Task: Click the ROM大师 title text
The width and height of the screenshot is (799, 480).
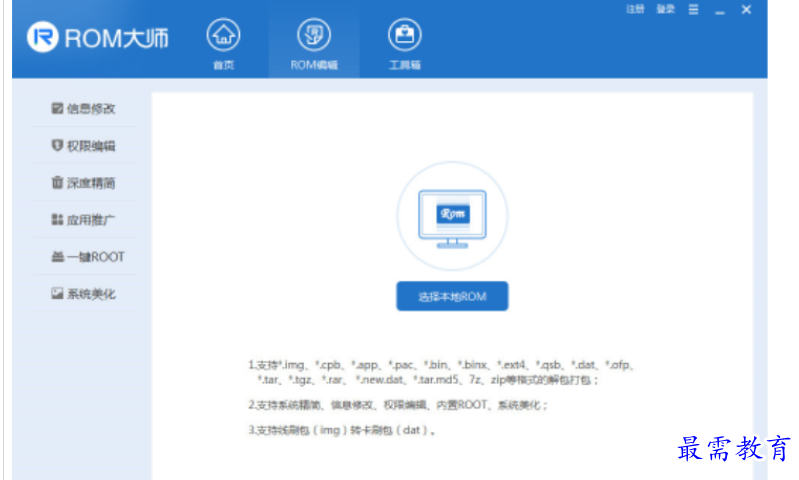Action: [x=116, y=38]
